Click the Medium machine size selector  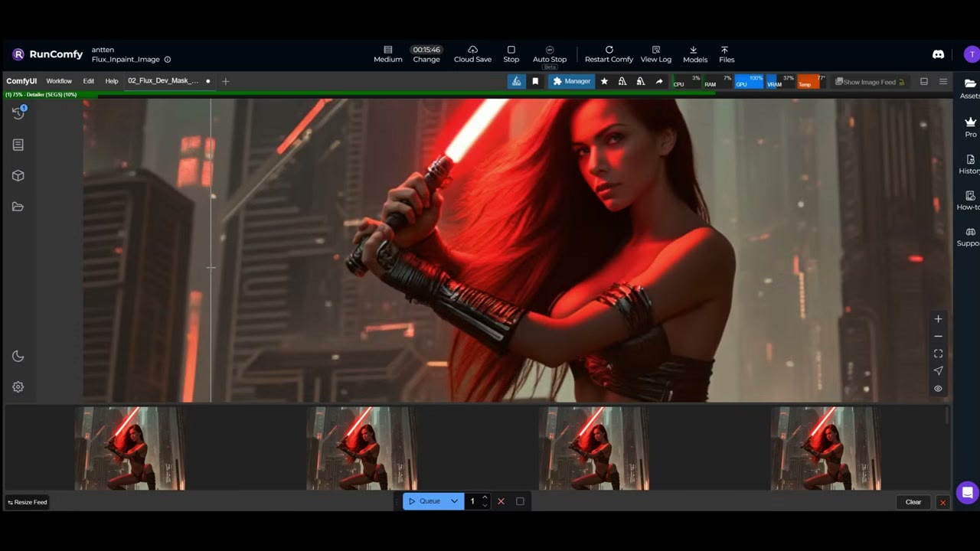point(388,54)
